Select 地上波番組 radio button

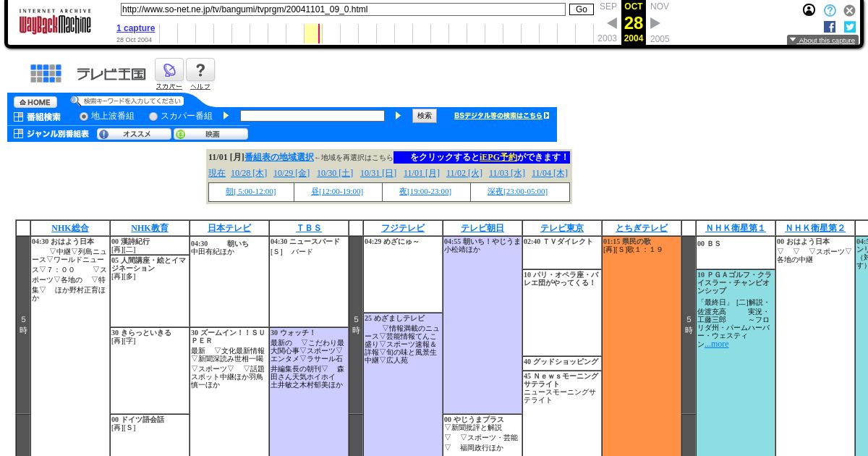click(x=84, y=117)
